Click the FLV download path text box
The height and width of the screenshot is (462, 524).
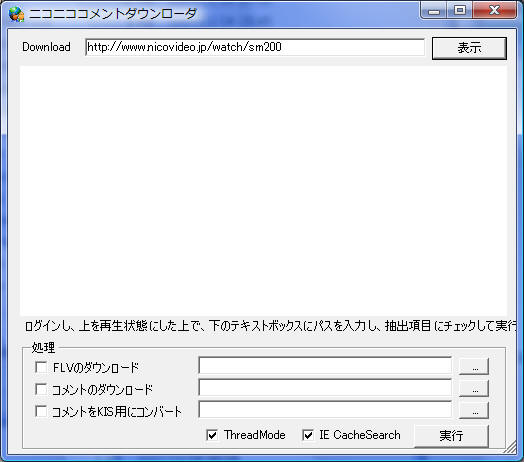tap(325, 365)
